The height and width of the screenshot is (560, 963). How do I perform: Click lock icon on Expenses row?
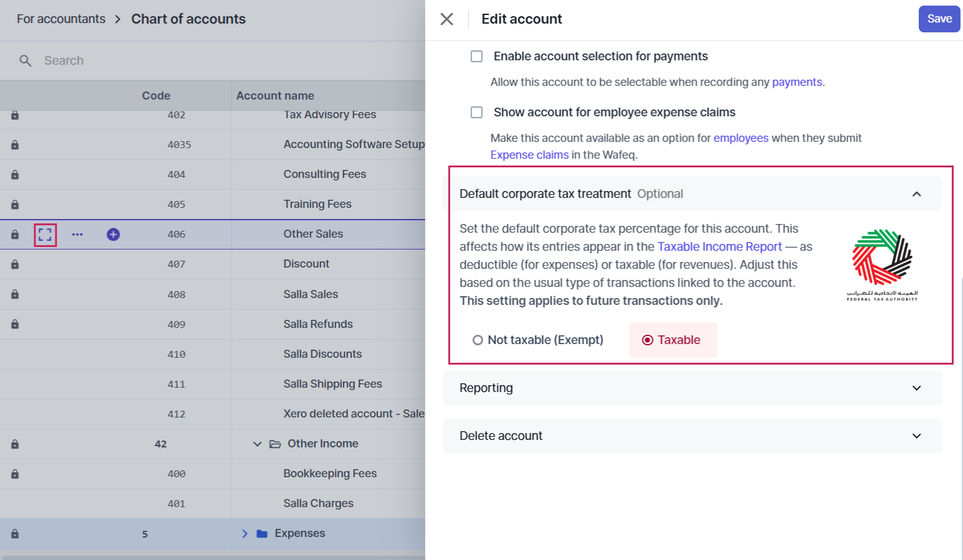tap(15, 534)
